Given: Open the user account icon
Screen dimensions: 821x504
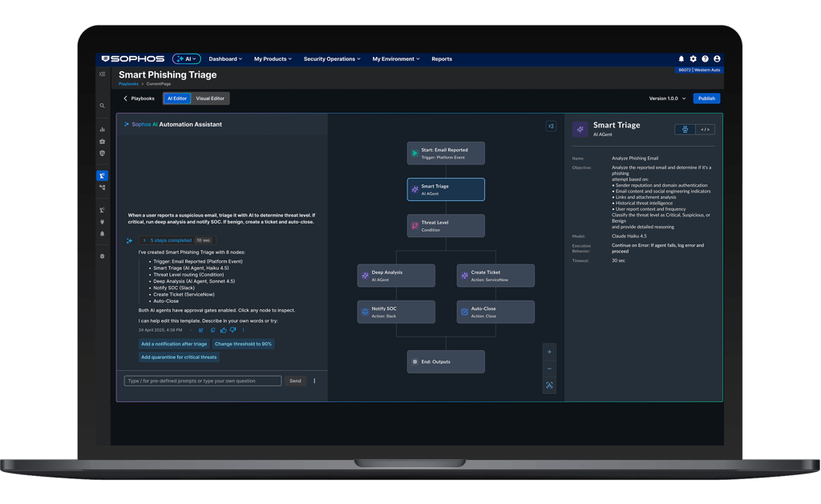Looking at the screenshot, I should click(717, 59).
